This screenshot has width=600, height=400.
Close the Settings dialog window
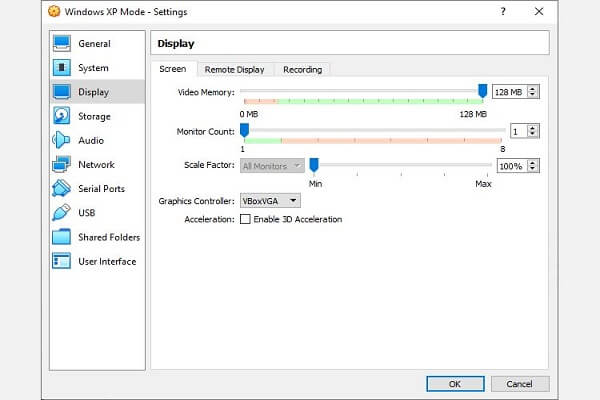point(539,11)
